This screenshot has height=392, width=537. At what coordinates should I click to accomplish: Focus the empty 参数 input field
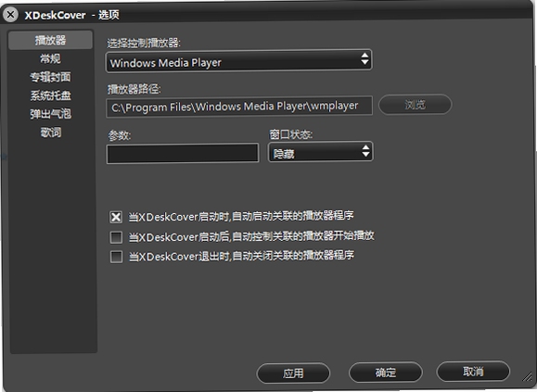183,153
